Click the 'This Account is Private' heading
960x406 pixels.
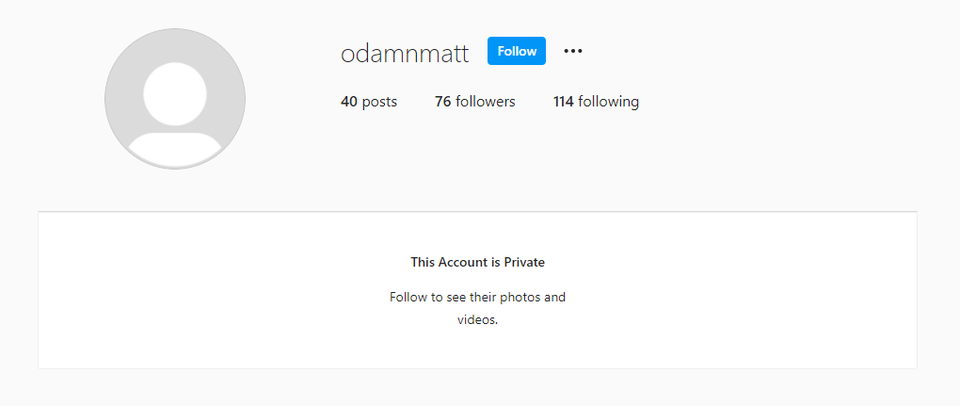478,263
